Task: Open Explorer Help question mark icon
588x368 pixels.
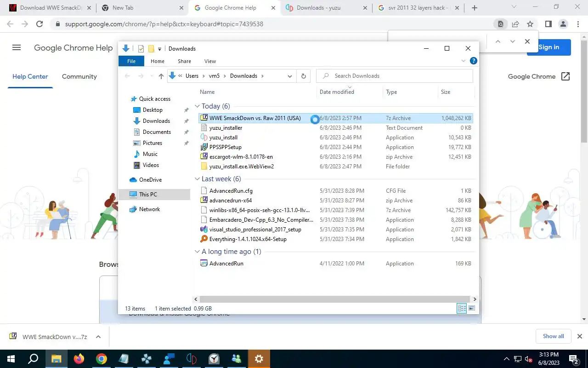Action: pos(474,61)
